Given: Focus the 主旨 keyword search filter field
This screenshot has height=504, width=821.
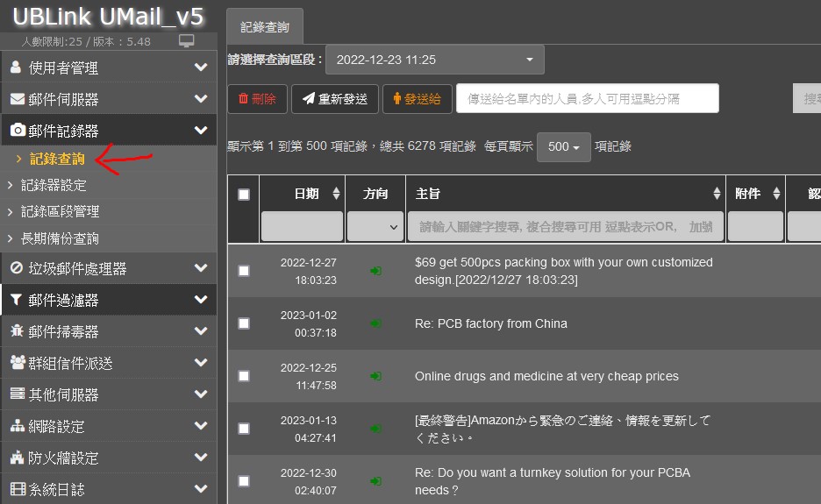Looking at the screenshot, I should (x=565, y=226).
